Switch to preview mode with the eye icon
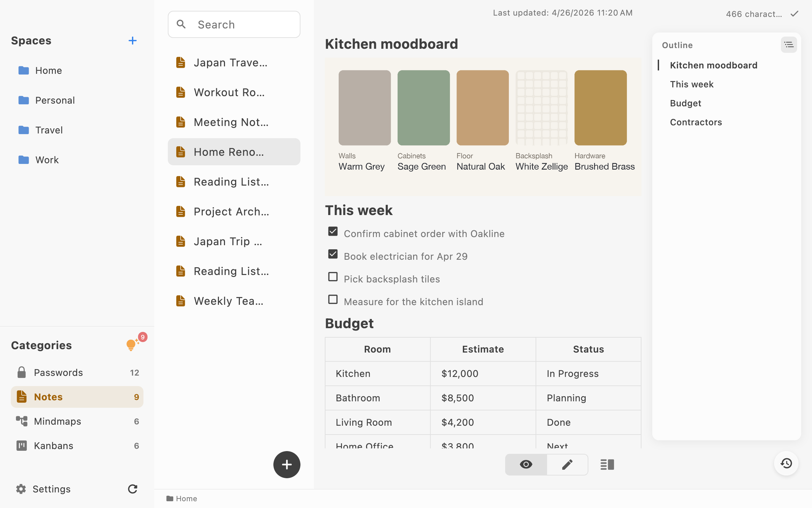812x508 pixels. (x=526, y=464)
